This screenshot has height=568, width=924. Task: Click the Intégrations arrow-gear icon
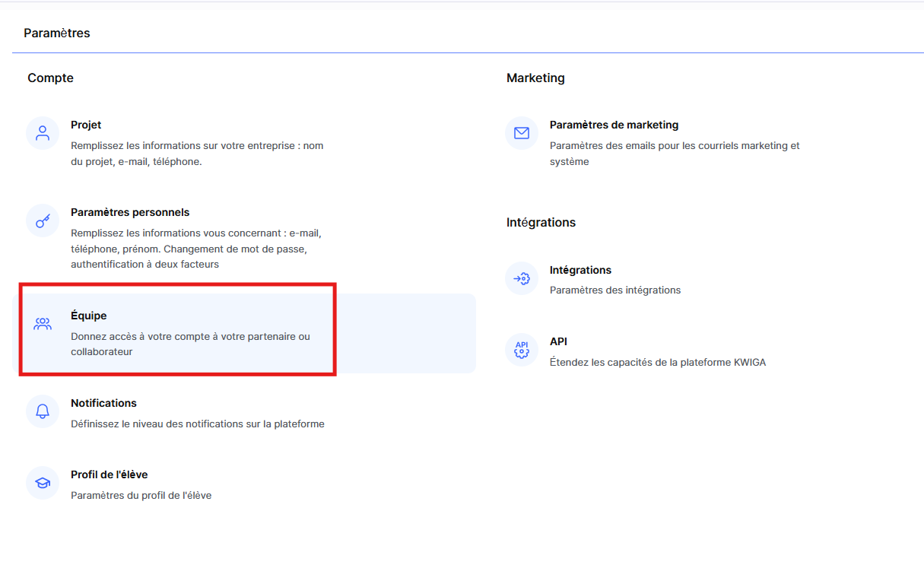(x=522, y=278)
